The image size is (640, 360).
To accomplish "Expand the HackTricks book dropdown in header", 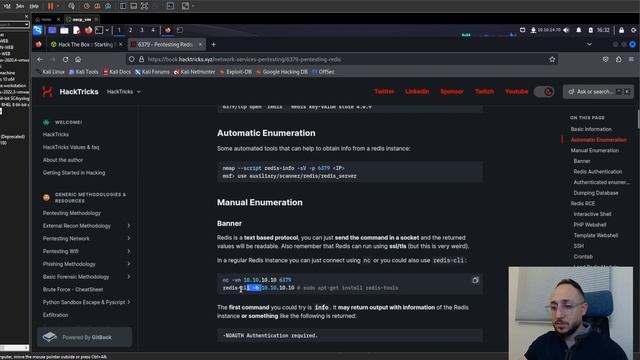I will coord(124,92).
